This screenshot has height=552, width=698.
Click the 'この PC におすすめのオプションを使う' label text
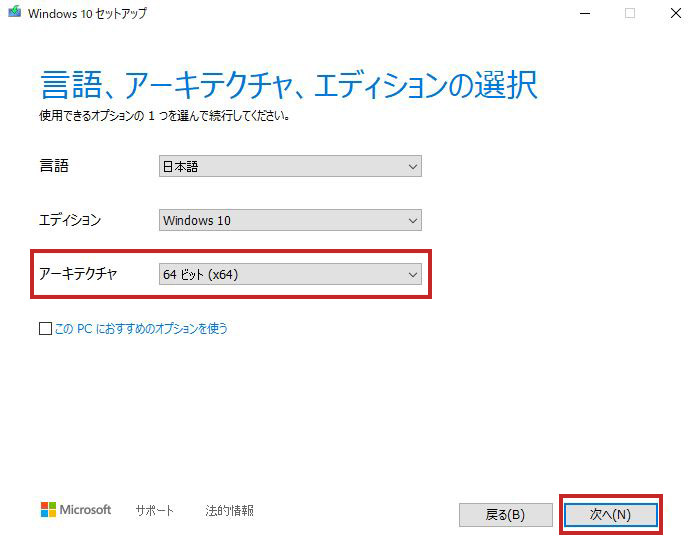pos(141,329)
